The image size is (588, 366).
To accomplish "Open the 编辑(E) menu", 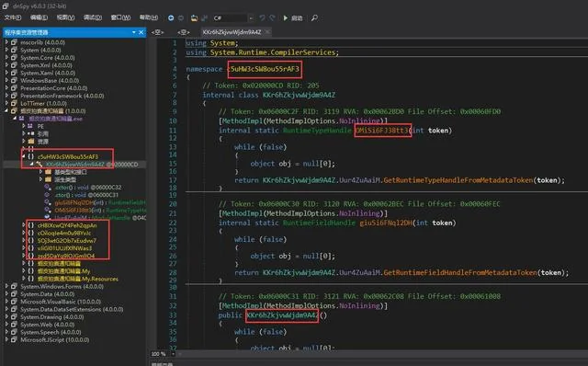I will 39,17.
